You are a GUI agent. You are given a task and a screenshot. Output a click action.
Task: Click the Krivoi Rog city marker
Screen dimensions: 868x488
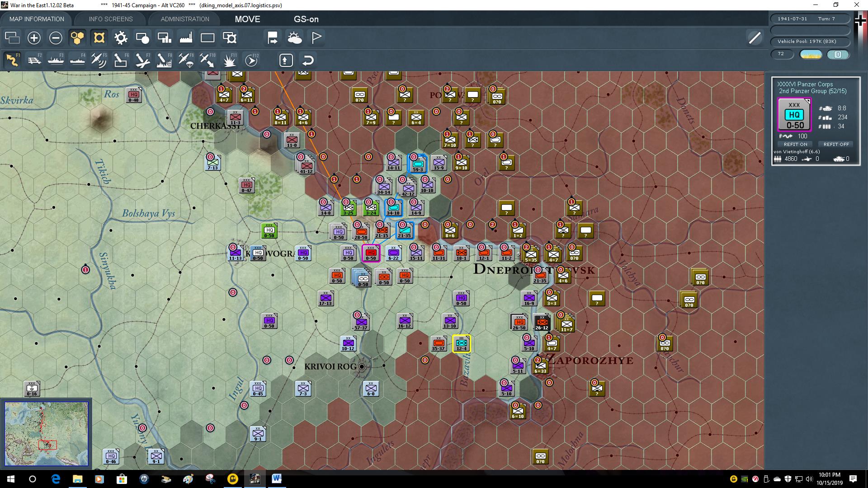[362, 366]
